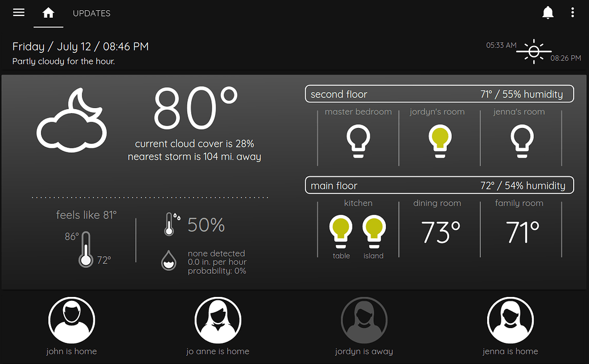
Task: Click the home icon in the top bar
Action: click(48, 12)
